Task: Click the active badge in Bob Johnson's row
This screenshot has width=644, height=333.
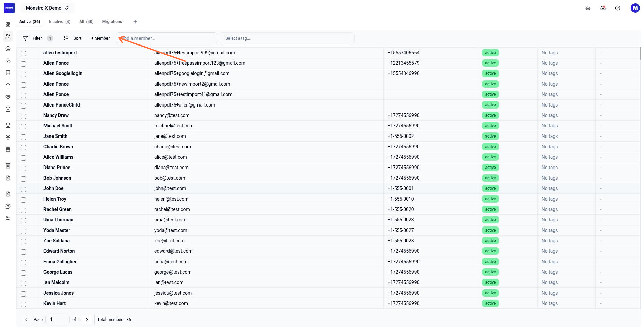Action: [x=490, y=178]
